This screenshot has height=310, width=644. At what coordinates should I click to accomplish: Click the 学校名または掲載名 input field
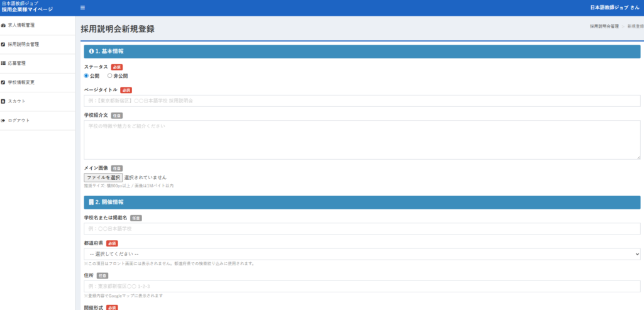pyautogui.click(x=362, y=229)
